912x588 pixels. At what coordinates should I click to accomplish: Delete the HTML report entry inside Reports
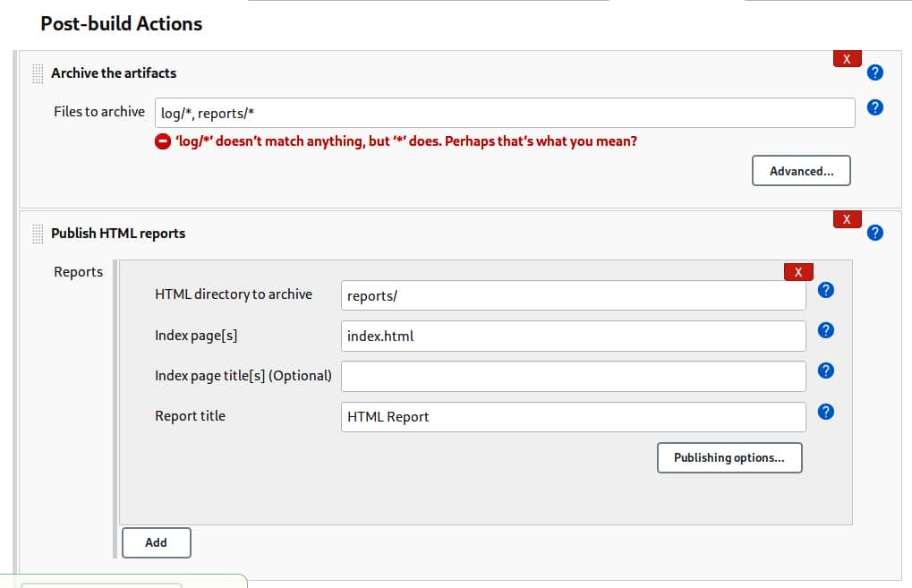coord(797,272)
